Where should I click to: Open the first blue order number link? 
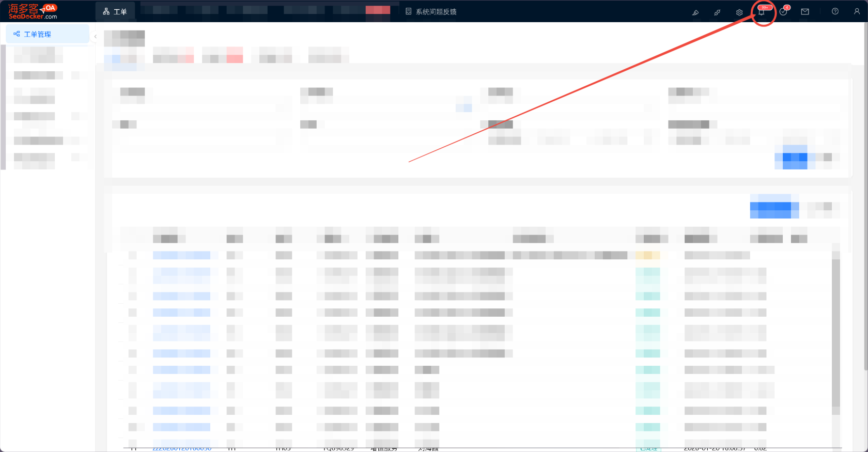coord(181,255)
